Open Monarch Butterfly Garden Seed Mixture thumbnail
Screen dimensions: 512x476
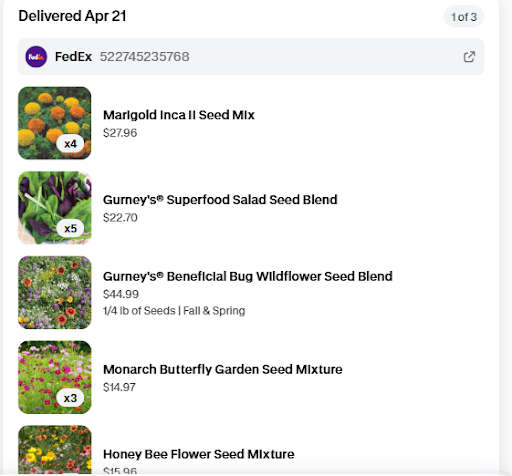click(x=55, y=377)
